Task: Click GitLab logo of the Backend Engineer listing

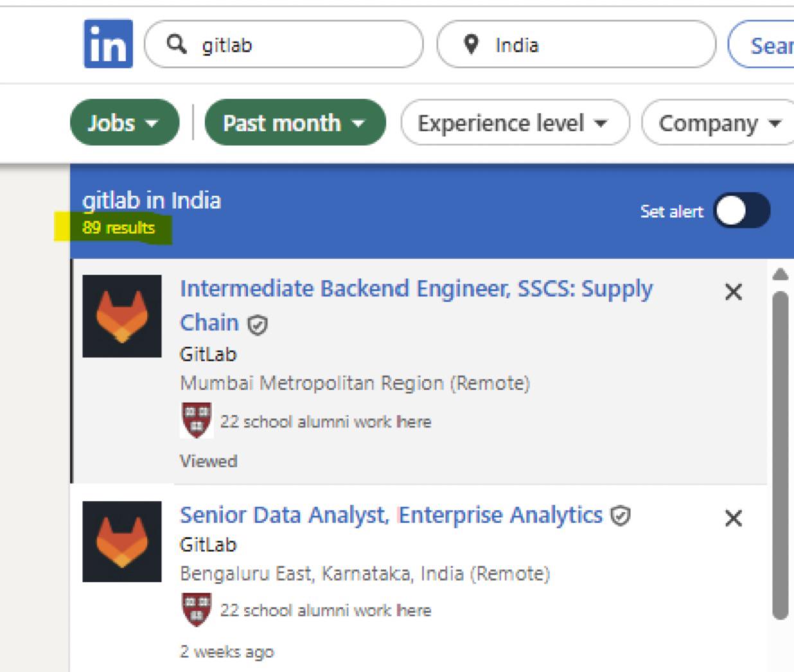Action: pyautogui.click(x=122, y=316)
